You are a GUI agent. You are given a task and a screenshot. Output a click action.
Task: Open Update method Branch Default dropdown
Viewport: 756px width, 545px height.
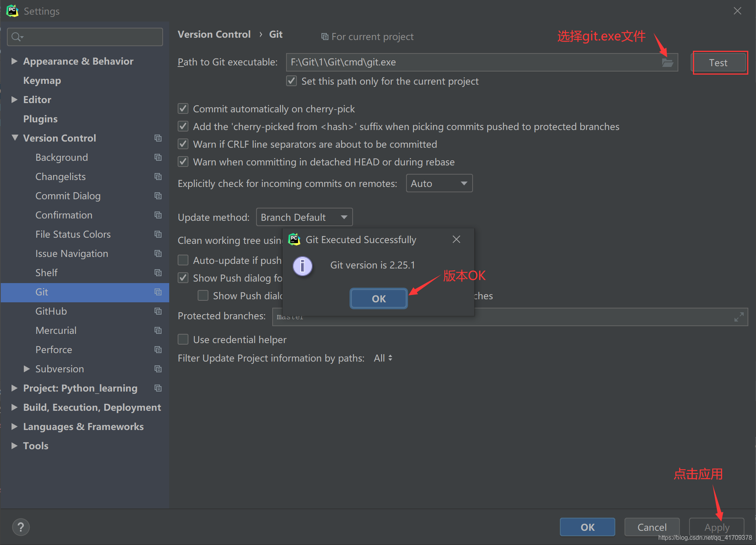(304, 217)
